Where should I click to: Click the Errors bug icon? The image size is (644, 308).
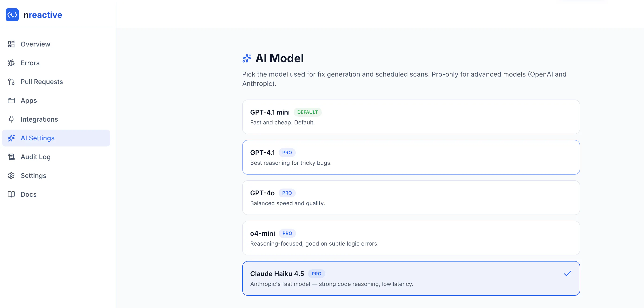11,63
